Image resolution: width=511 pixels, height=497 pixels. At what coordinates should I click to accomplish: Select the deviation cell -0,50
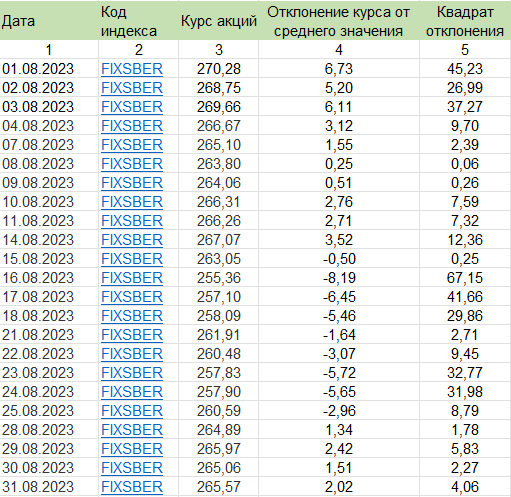point(339,259)
